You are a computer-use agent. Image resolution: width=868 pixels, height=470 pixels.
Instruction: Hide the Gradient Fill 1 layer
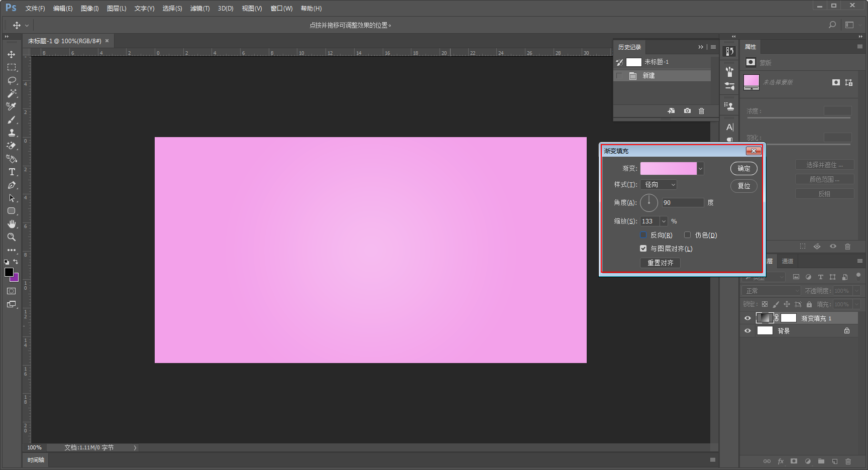pyautogui.click(x=747, y=318)
